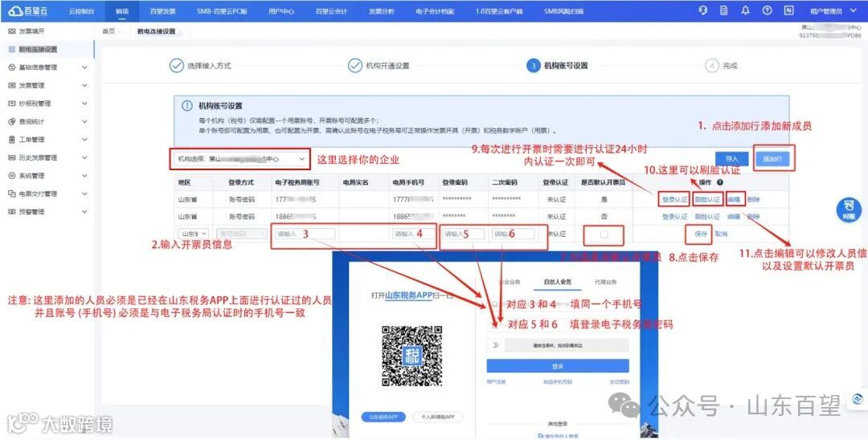Click 编辑 in the 177 account row
Viewport: 868px width, 440px height.
coord(734,200)
